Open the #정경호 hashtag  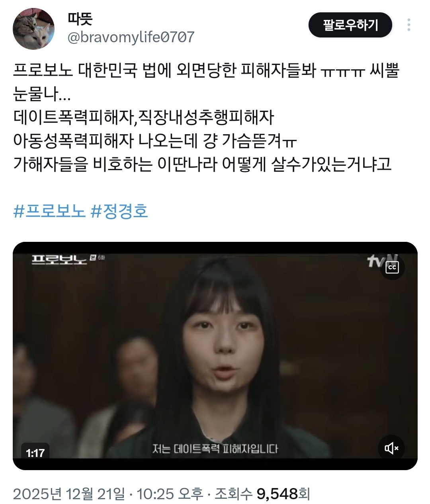tap(119, 211)
